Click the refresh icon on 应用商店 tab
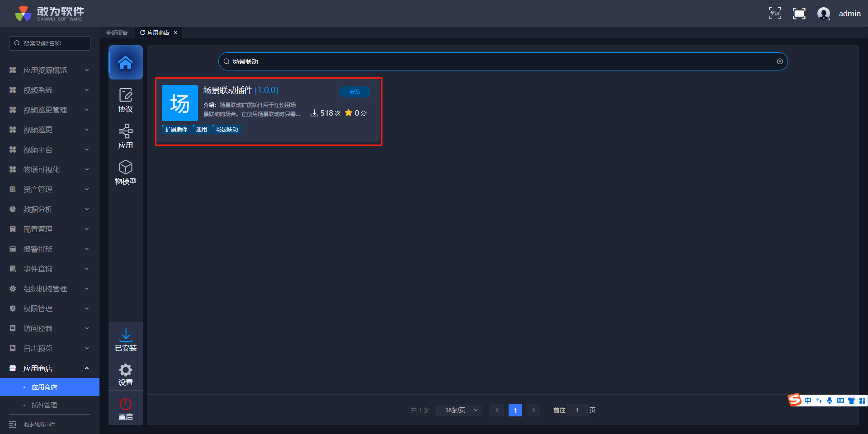This screenshot has width=868, height=434. [143, 33]
